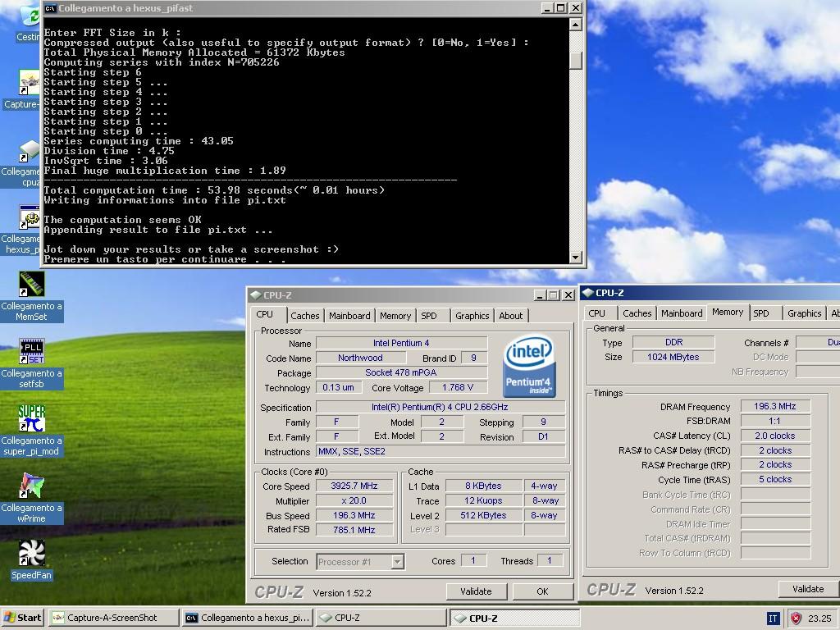Screen dimensions: 840x630
Task: Click the right CPU-Z title bar icon
Action: (587, 293)
